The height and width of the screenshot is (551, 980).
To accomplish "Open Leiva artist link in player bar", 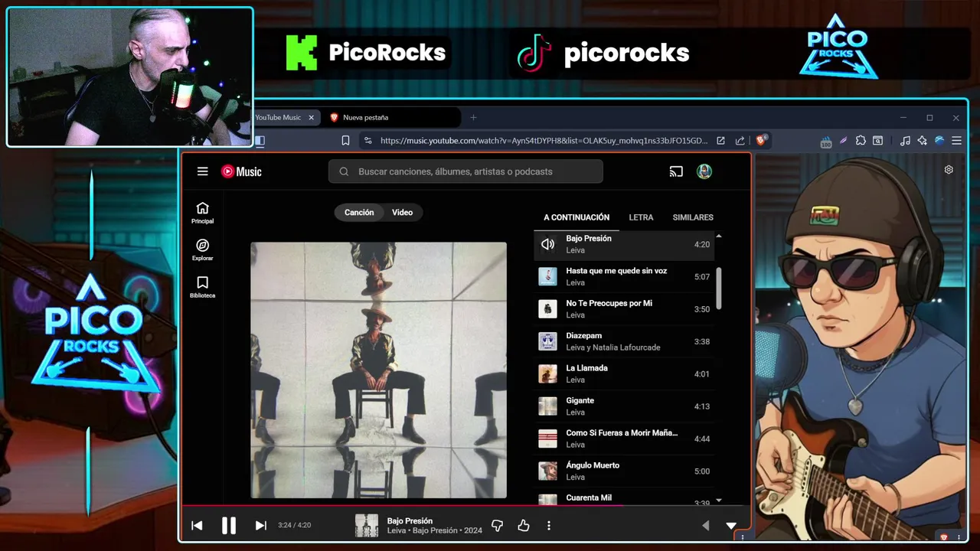I will click(397, 530).
